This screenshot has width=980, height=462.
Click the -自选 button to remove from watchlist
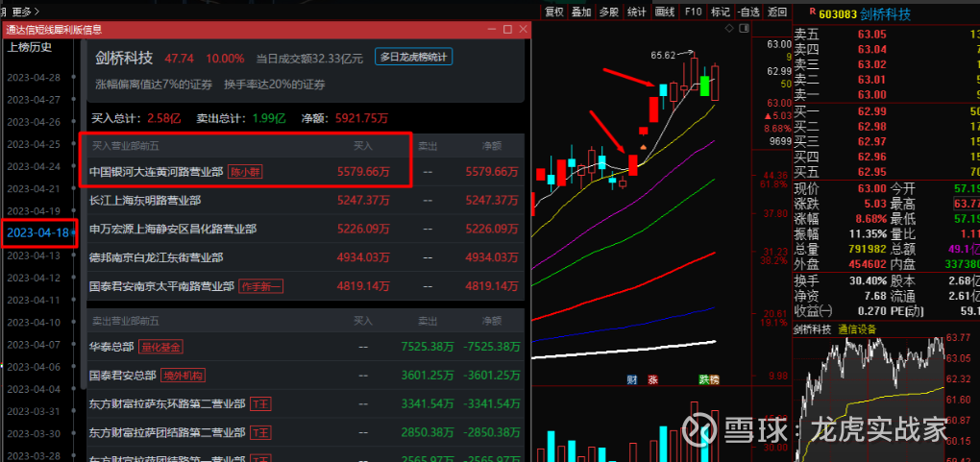pyautogui.click(x=748, y=12)
